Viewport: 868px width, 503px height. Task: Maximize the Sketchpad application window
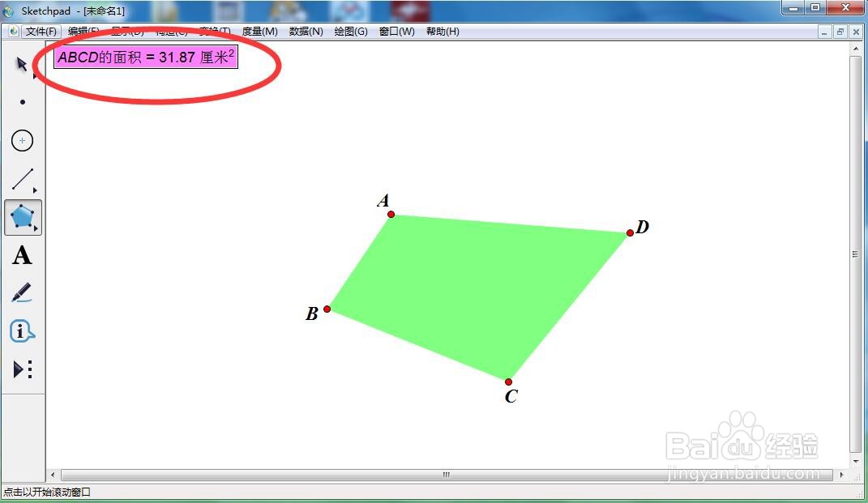(816, 8)
